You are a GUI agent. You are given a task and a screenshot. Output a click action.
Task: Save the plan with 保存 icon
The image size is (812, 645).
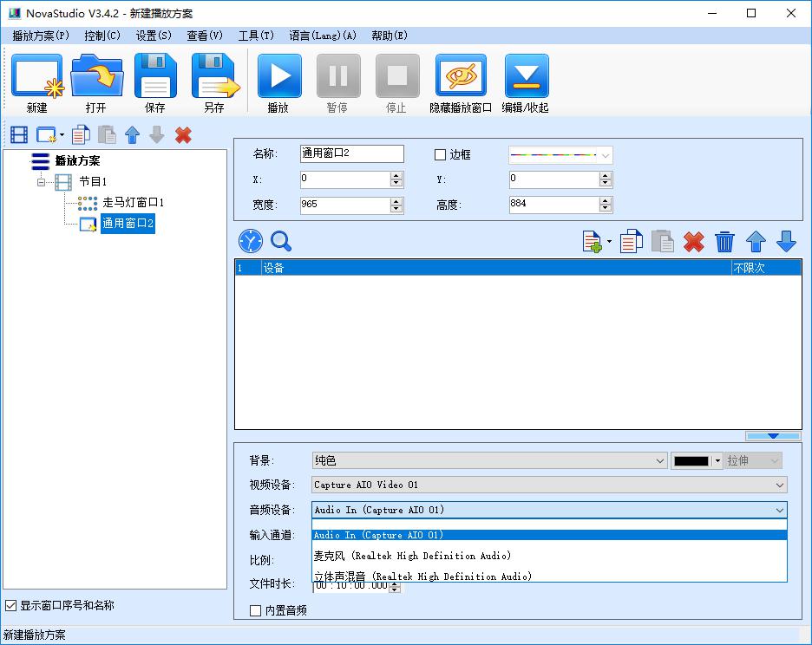[155, 77]
